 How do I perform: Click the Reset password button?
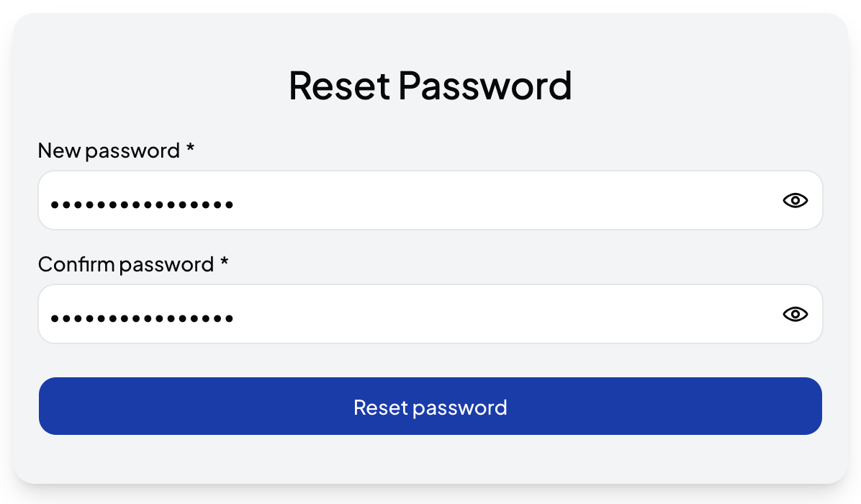click(x=430, y=407)
